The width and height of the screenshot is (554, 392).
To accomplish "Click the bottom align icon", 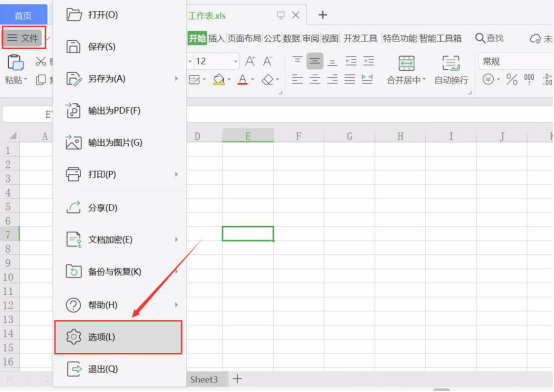I will pyautogui.click(x=332, y=62).
